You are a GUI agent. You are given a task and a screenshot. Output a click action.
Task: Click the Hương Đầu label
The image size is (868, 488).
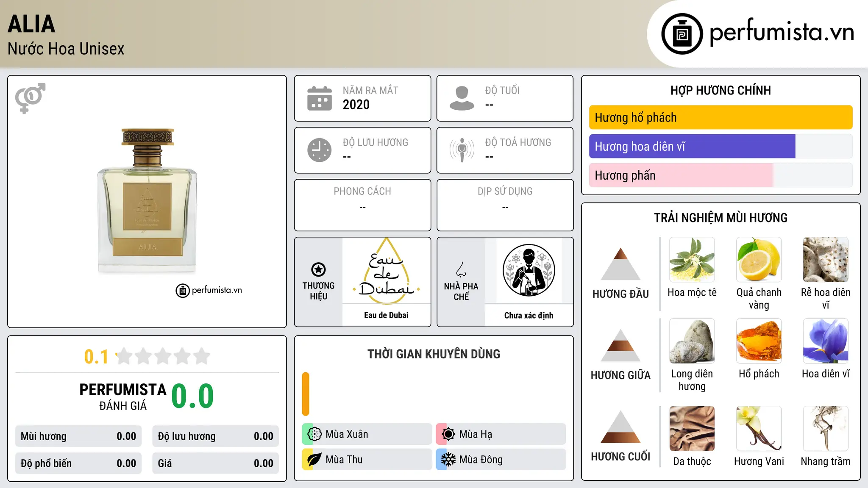coord(620,294)
